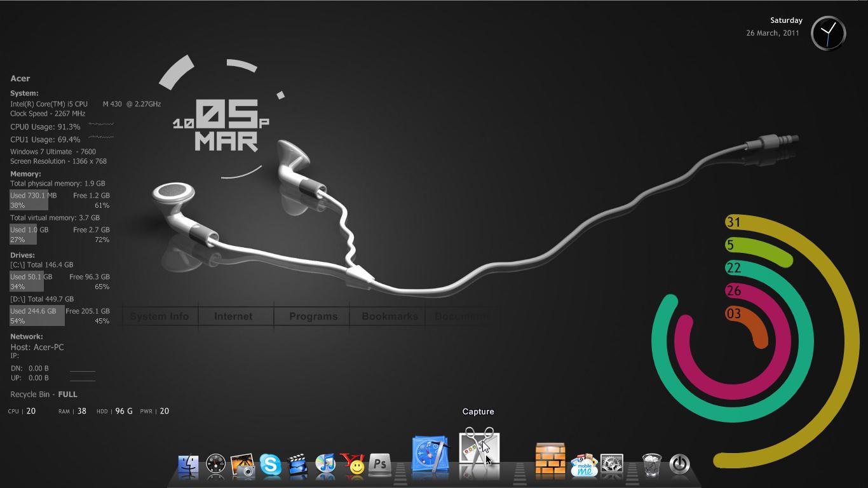Open the clapperboard movie app icon

point(297,466)
